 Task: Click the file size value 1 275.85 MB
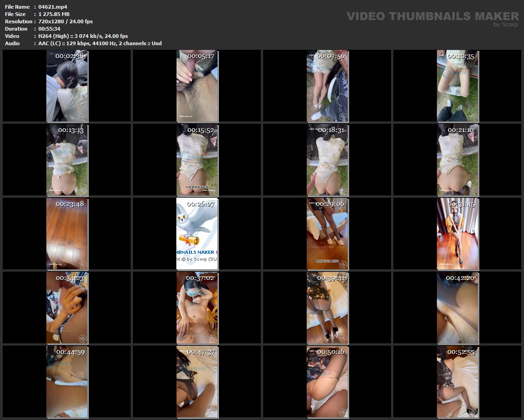[54, 14]
